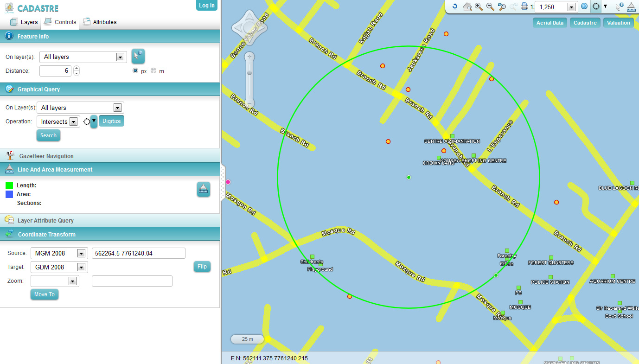Open the Controls tab
The width and height of the screenshot is (639, 364).
click(x=60, y=22)
